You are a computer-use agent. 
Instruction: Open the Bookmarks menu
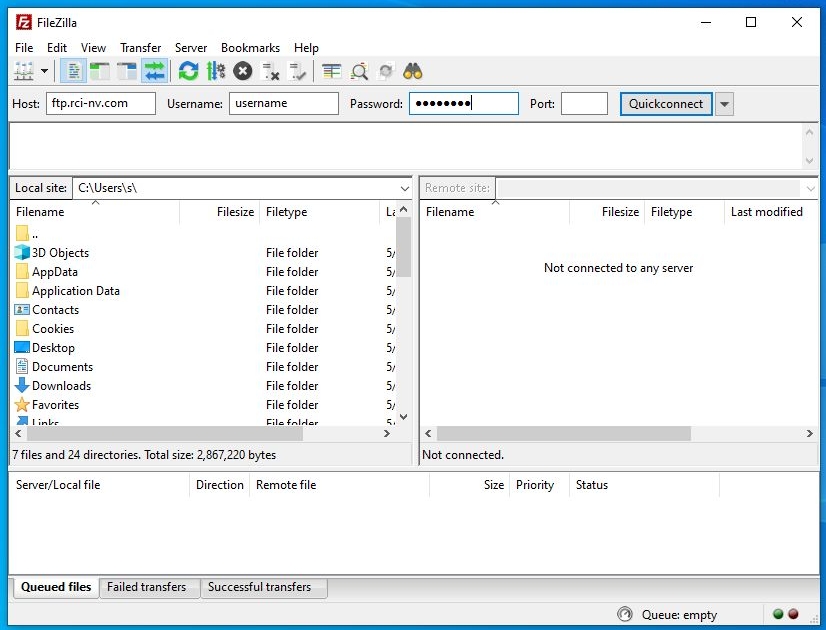point(250,47)
